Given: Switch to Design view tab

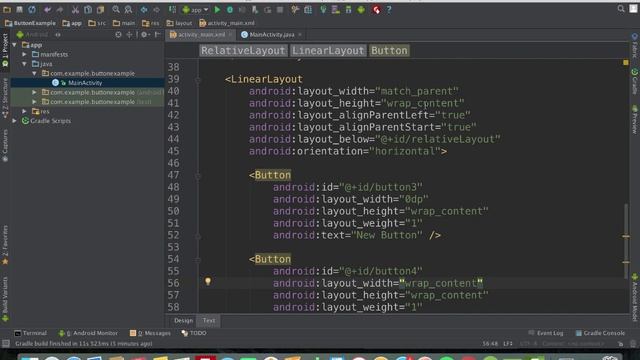Looking at the screenshot, I should [x=183, y=320].
